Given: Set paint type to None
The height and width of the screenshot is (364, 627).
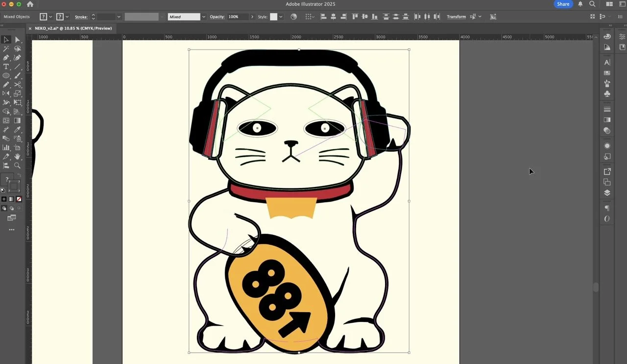Looking at the screenshot, I should pyautogui.click(x=19, y=199).
